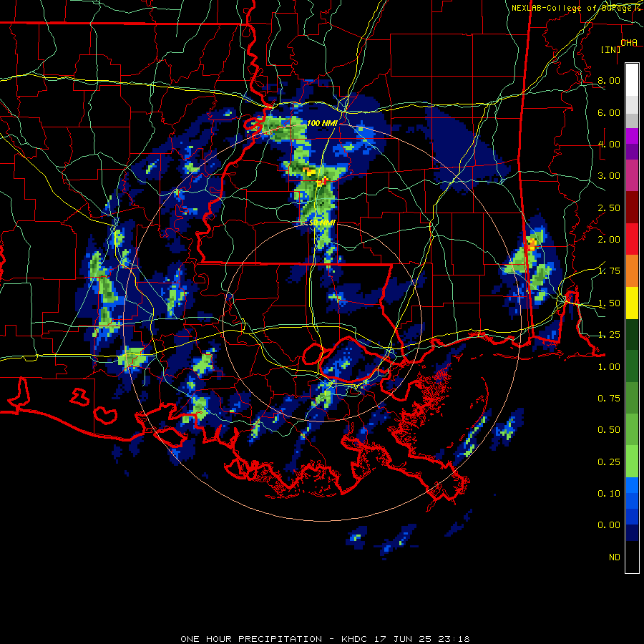This screenshot has width=644, height=644.
Task: Pick the bright magenta legend swatch
Action: (x=632, y=136)
